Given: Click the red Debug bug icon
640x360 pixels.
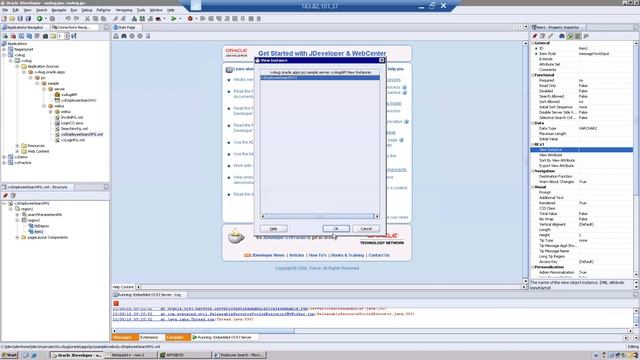Looking at the screenshot, I should (x=190, y=18).
